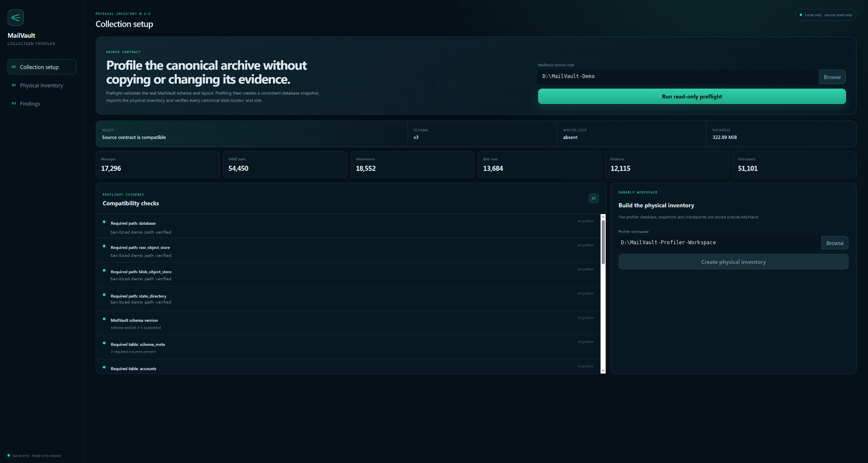Click the scrollbar up arrow in checks list

coord(603,217)
